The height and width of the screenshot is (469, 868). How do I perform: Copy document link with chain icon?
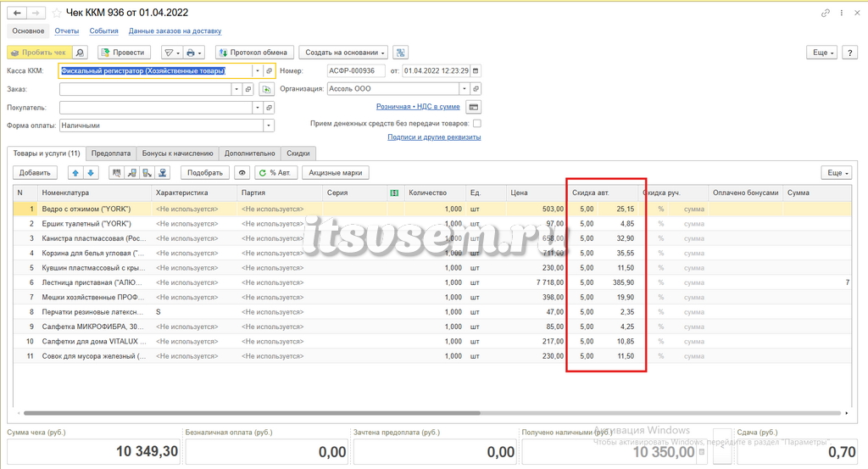pos(826,13)
